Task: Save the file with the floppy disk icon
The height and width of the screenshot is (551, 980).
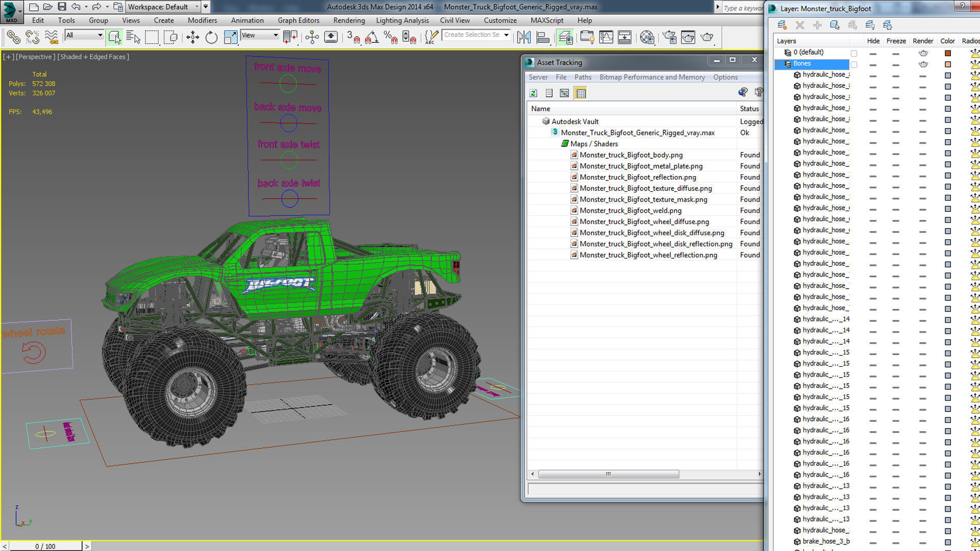Action: [62, 7]
